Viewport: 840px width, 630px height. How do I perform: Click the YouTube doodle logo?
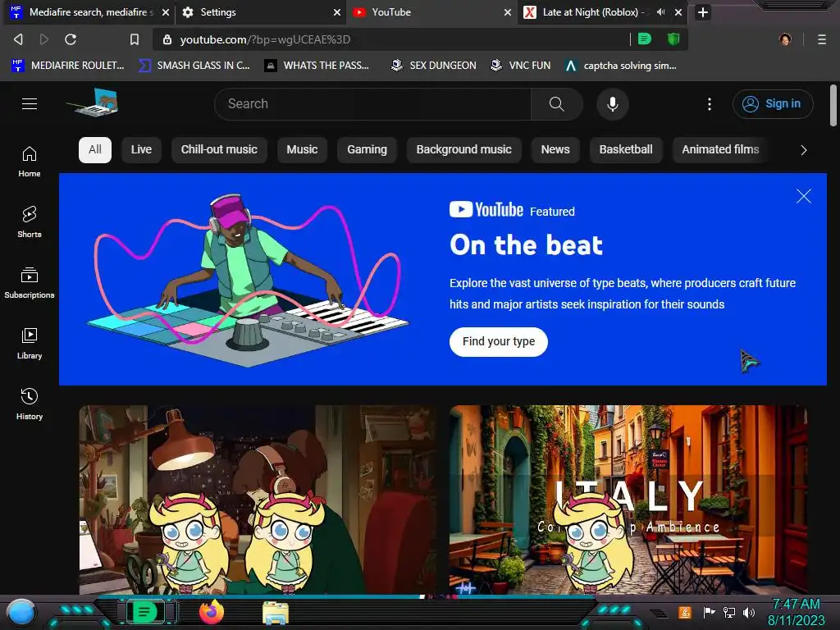tap(92, 103)
